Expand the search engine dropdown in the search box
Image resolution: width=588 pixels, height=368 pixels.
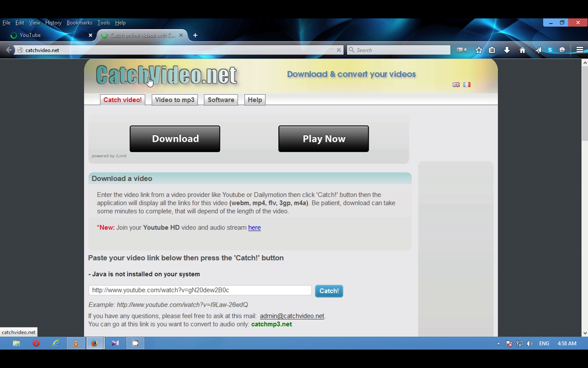click(x=351, y=49)
